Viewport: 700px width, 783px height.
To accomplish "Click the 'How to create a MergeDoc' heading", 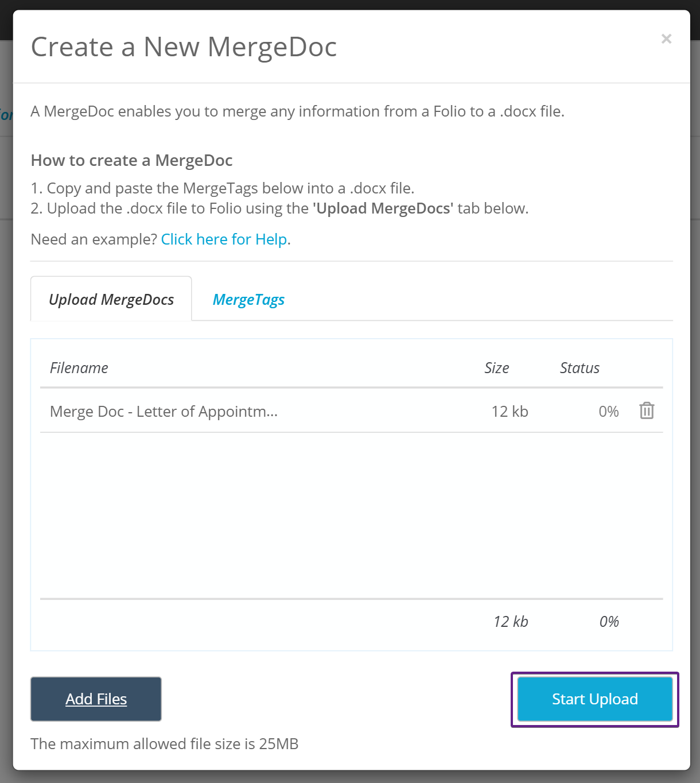I will 131,160.
